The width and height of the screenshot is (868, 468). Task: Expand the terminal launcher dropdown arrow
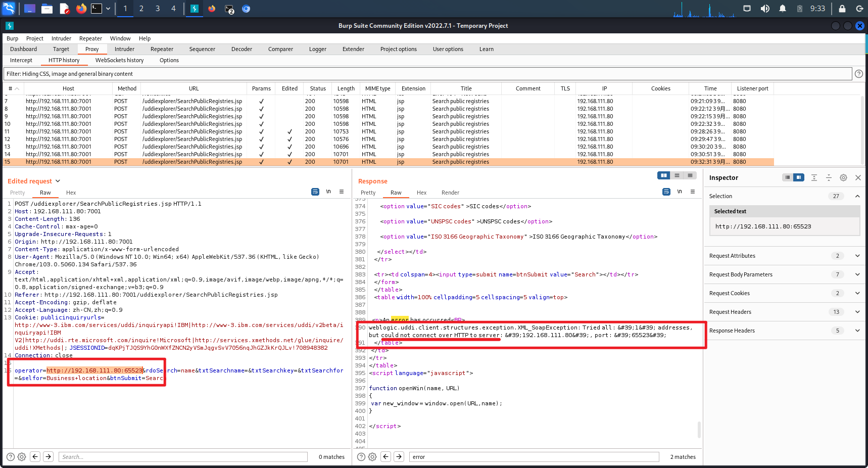click(x=108, y=9)
